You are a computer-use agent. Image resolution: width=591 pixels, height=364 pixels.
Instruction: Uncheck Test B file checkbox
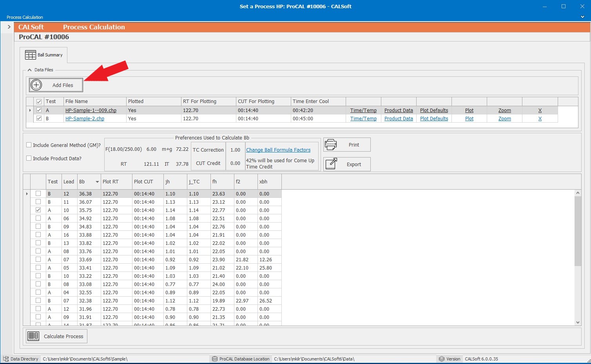(x=39, y=118)
